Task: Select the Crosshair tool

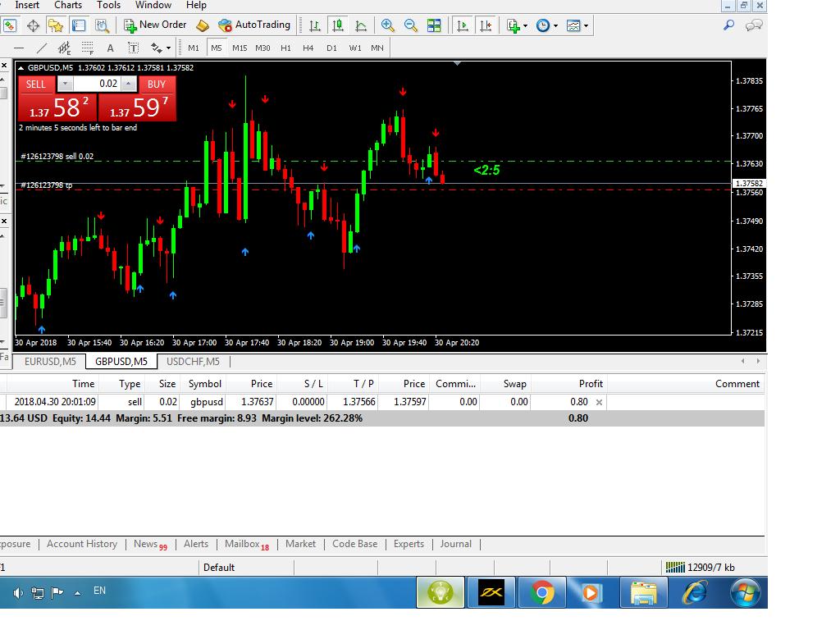Action: tap(33, 25)
